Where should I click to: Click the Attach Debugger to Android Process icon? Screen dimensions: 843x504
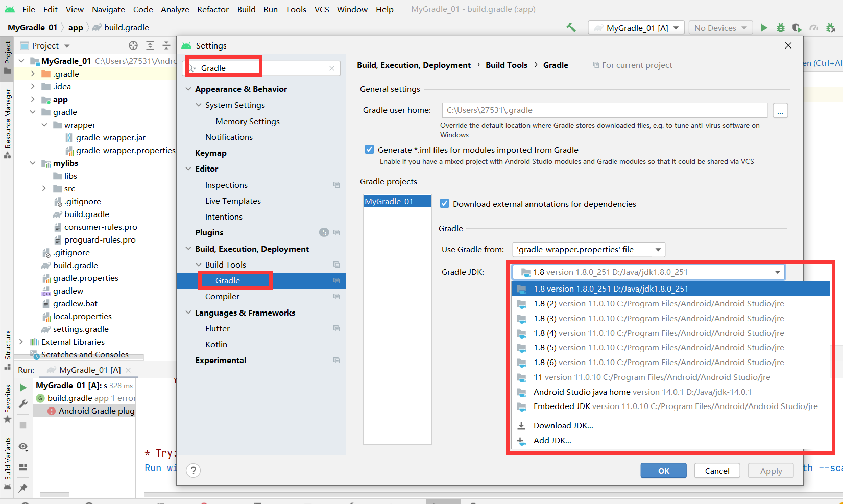[x=831, y=28]
